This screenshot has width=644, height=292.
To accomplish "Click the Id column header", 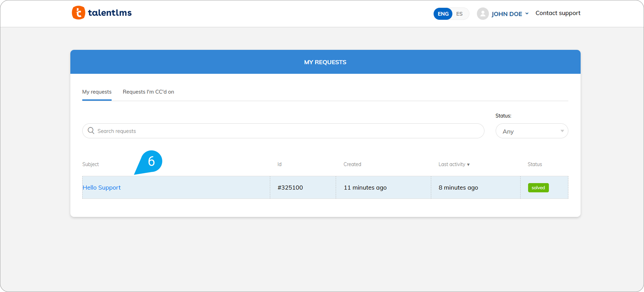I will (279, 164).
